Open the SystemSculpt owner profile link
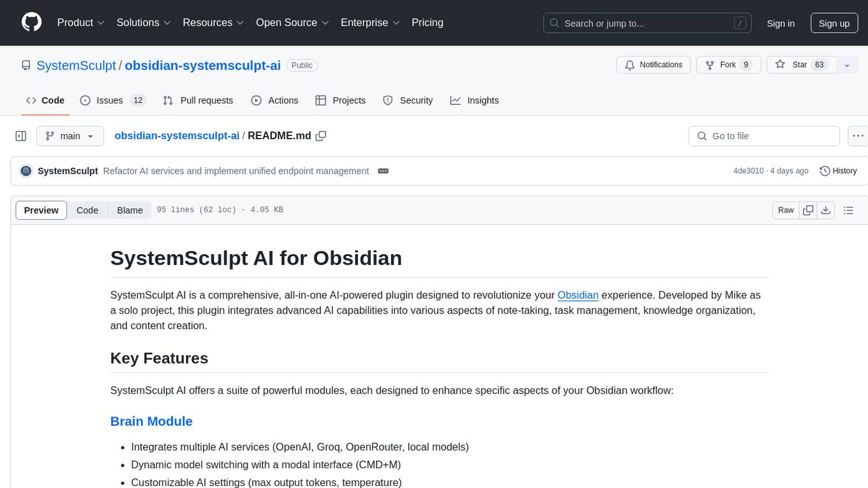 click(x=76, y=65)
